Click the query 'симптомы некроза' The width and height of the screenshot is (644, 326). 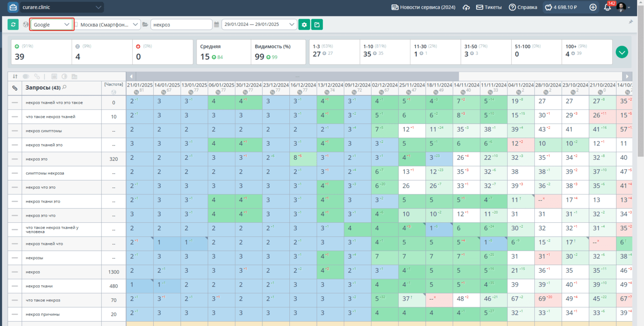click(x=45, y=173)
